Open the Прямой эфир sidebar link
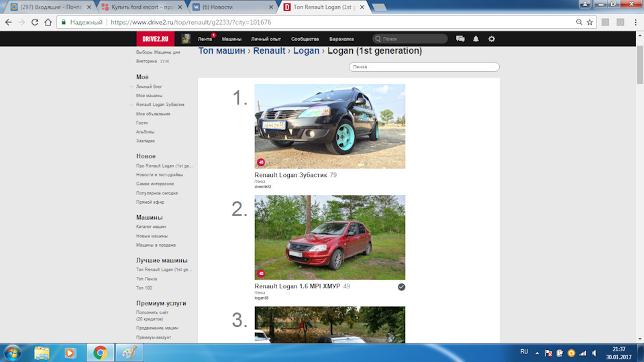Image resolution: width=644 pixels, height=362 pixels. click(x=150, y=202)
